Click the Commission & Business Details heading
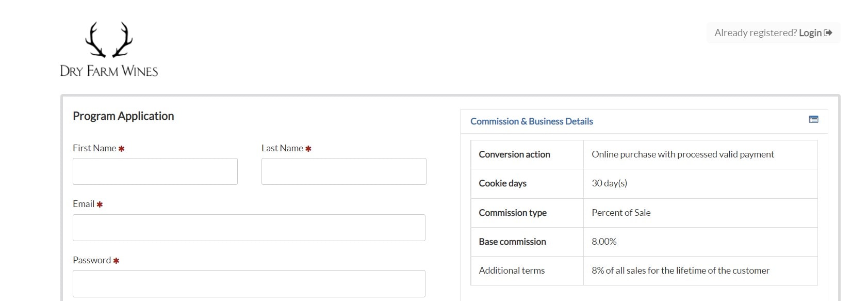 click(x=531, y=121)
